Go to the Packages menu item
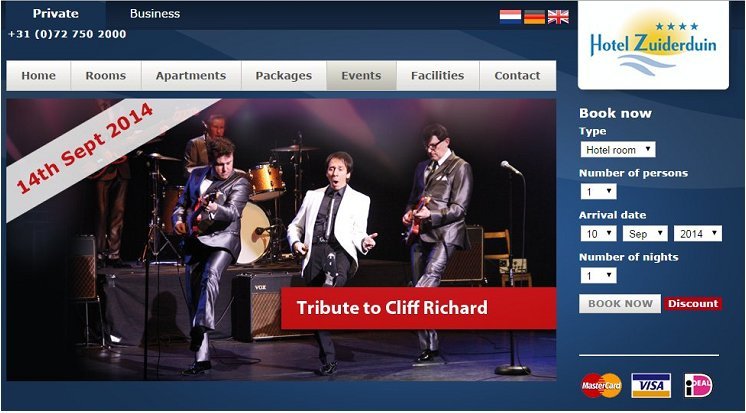 pyautogui.click(x=284, y=76)
